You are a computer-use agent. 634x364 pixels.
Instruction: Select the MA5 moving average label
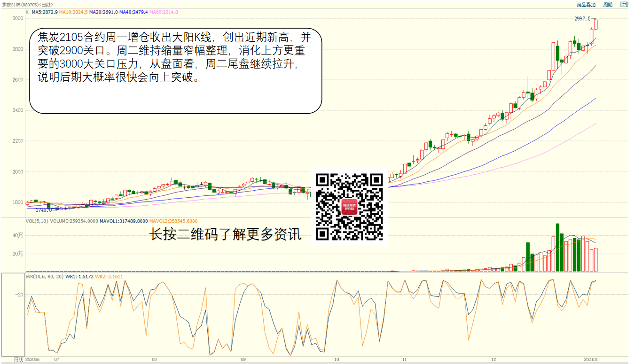45,12
